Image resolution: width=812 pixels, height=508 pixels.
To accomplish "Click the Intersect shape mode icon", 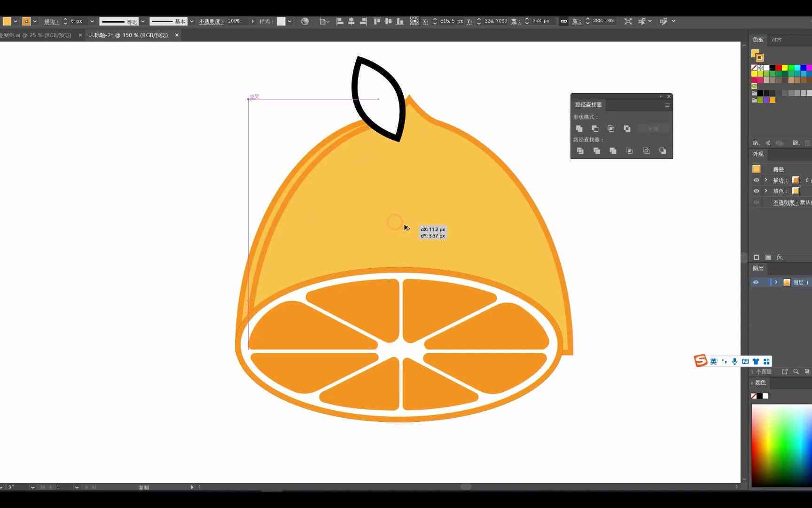I will click(x=611, y=128).
